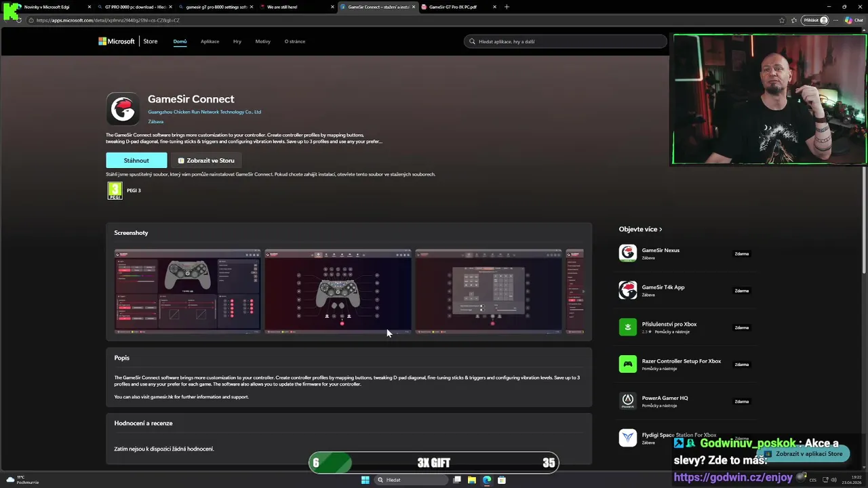Open the weather widget on taskbar
Viewport: 868px width, 488px height.
click(22, 480)
